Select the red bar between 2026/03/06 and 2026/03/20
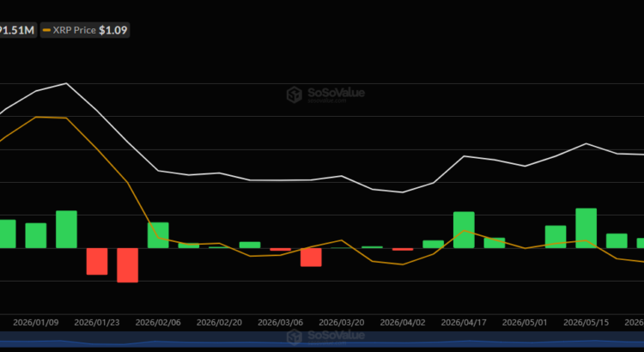Viewport: 644px width, 352px height. click(311, 257)
